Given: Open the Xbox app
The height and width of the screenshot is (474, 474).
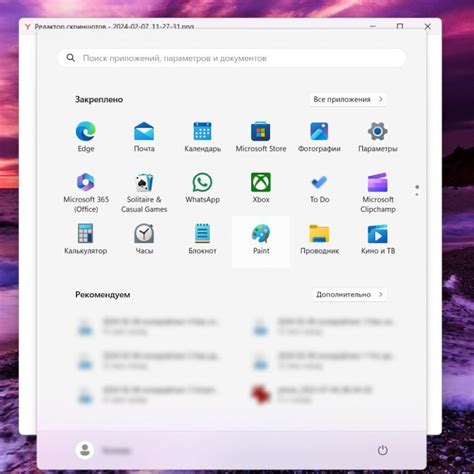Looking at the screenshot, I should pyautogui.click(x=261, y=188).
